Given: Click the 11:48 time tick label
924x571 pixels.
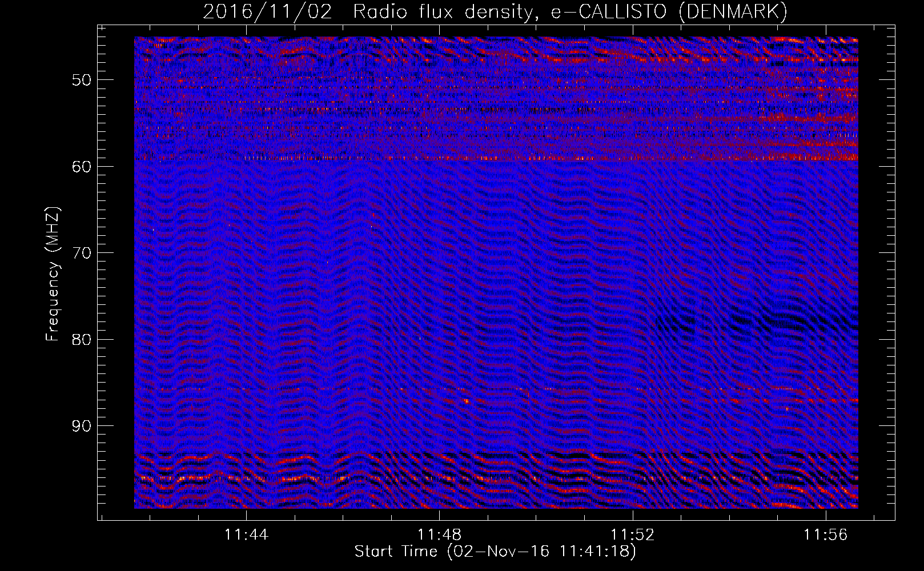Looking at the screenshot, I should [x=440, y=535].
